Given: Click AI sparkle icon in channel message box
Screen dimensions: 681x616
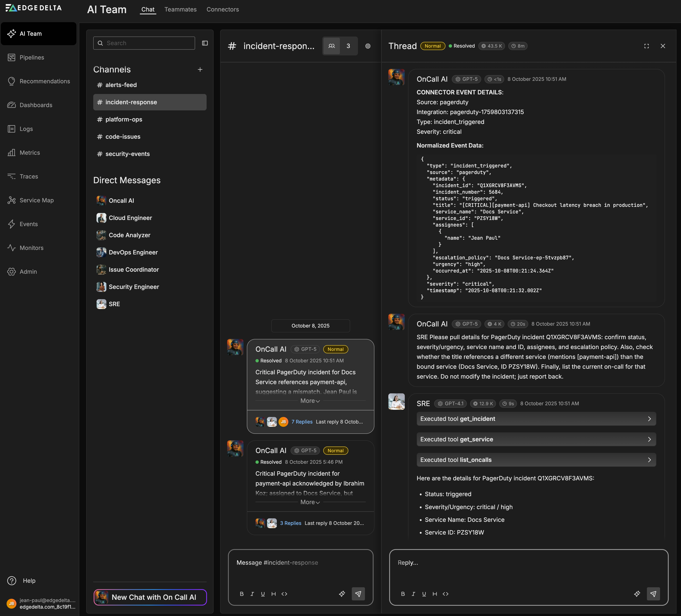Looking at the screenshot, I should coord(342,594).
